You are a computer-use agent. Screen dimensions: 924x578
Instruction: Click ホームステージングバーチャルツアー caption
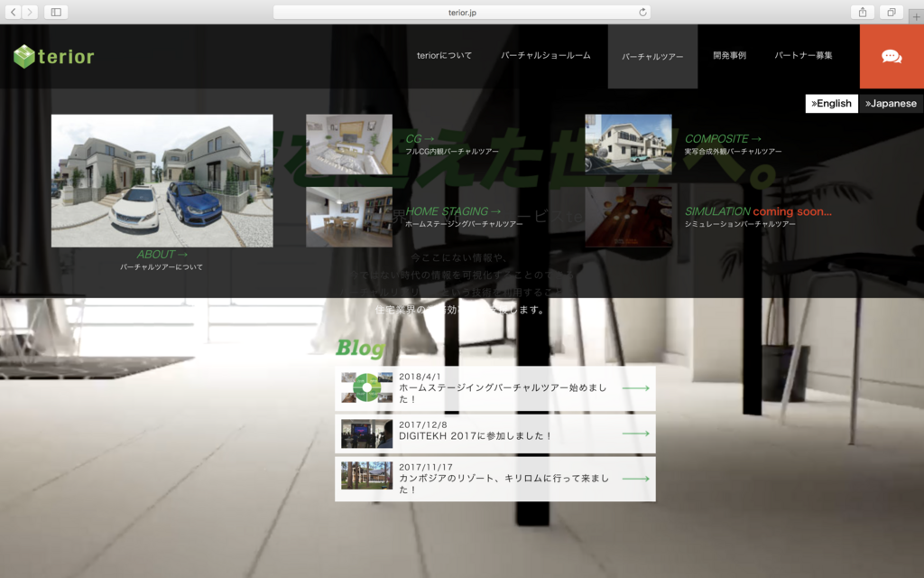click(464, 224)
